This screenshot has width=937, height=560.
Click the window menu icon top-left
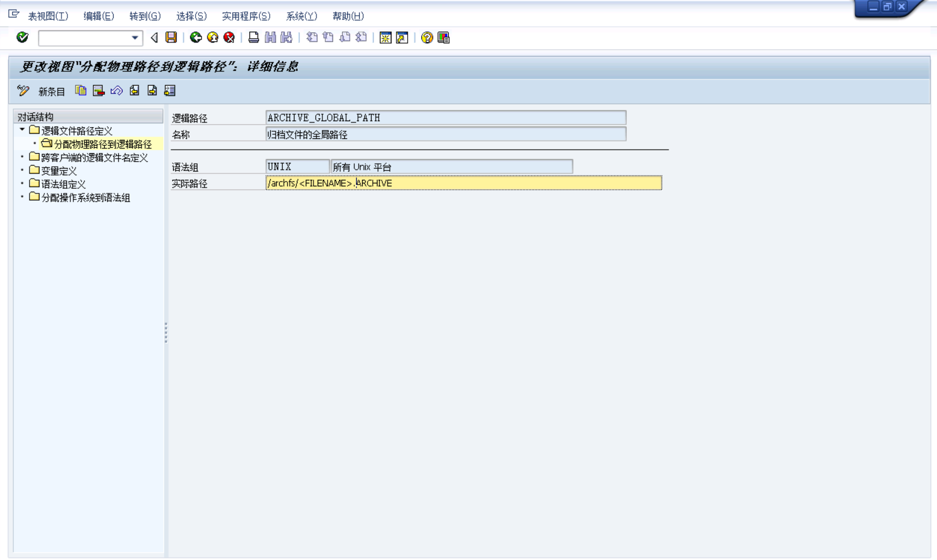click(14, 14)
